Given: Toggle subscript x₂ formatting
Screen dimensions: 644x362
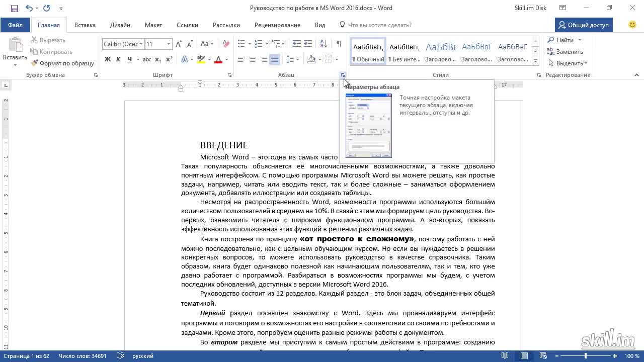Looking at the screenshot, I should [158, 59].
